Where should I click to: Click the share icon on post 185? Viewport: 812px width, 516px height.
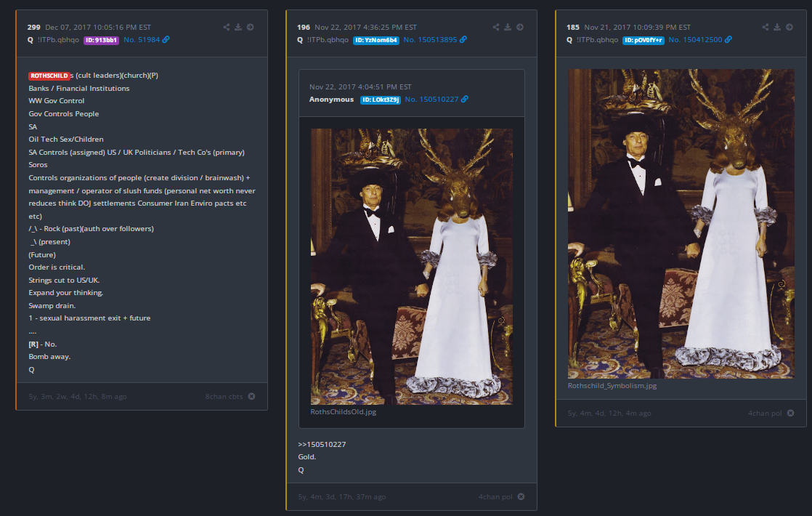766,27
